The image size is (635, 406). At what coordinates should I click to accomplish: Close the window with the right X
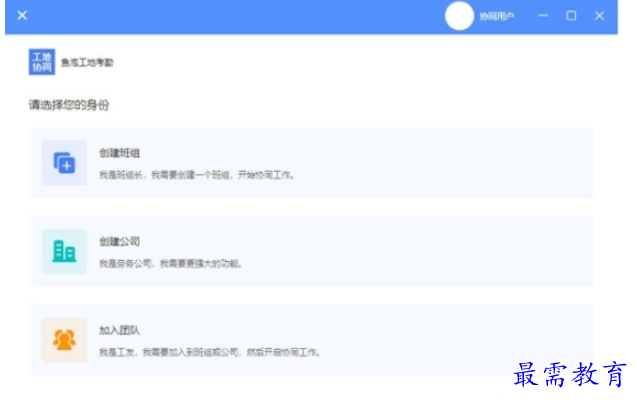click(x=600, y=16)
